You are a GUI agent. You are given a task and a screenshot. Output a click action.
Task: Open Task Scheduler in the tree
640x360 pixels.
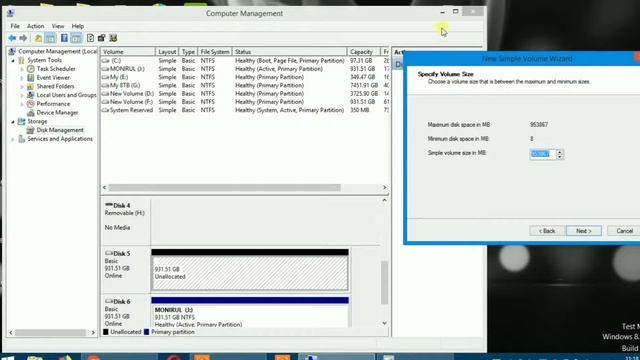pos(56,69)
